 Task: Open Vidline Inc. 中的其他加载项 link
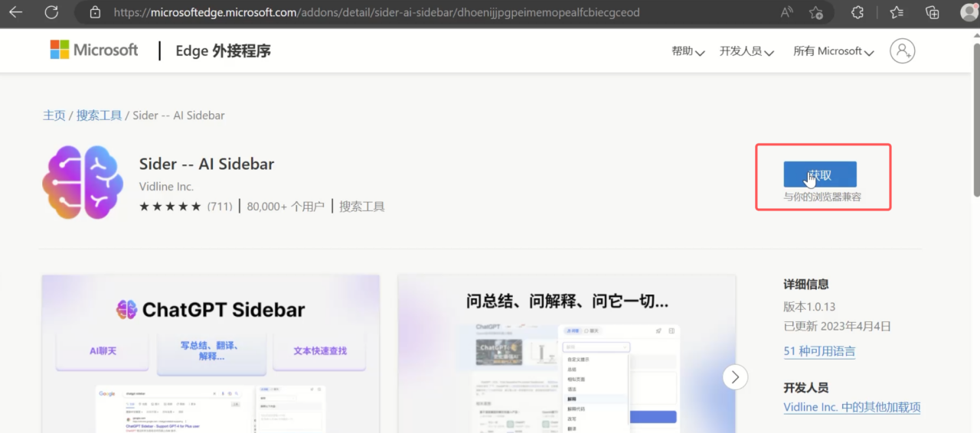(x=851, y=407)
